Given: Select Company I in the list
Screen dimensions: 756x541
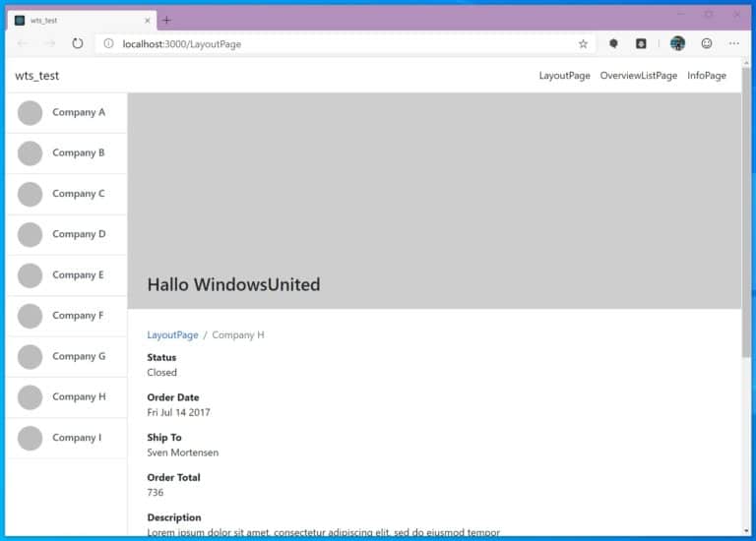Looking at the screenshot, I should click(x=67, y=438).
